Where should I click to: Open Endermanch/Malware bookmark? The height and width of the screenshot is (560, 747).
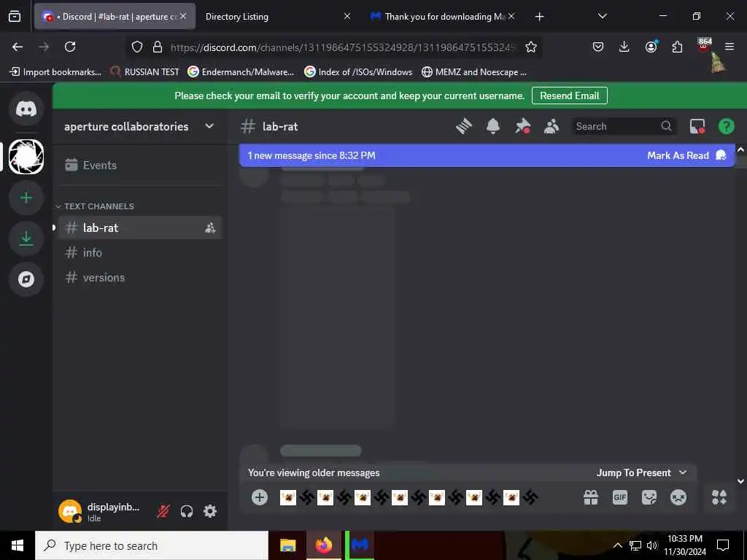pos(241,72)
